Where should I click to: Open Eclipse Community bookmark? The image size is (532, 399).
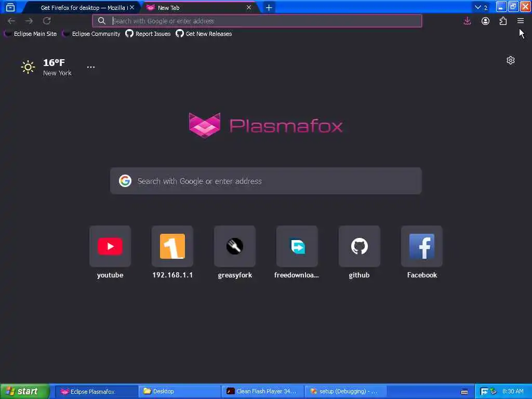(91, 34)
